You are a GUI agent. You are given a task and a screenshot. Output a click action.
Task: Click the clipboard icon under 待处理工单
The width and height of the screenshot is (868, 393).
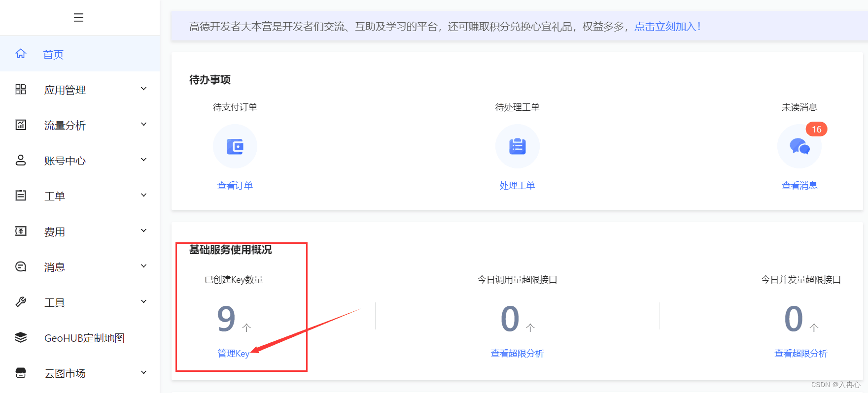click(518, 146)
